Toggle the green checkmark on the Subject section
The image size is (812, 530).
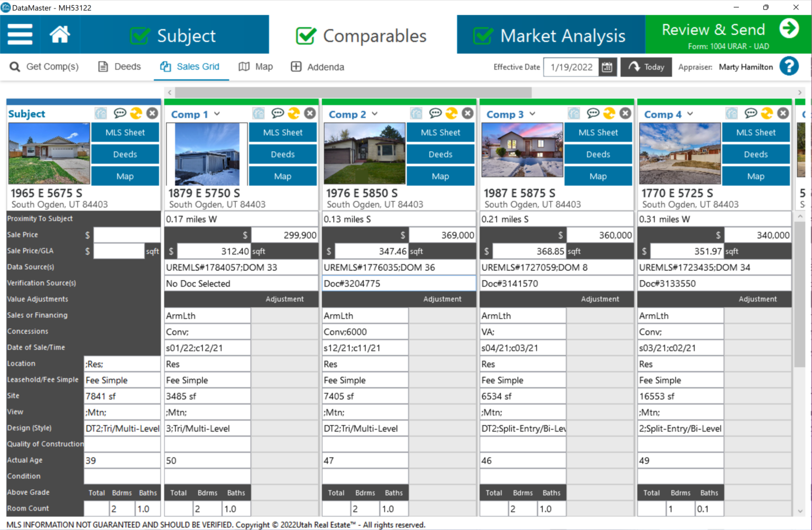140,34
